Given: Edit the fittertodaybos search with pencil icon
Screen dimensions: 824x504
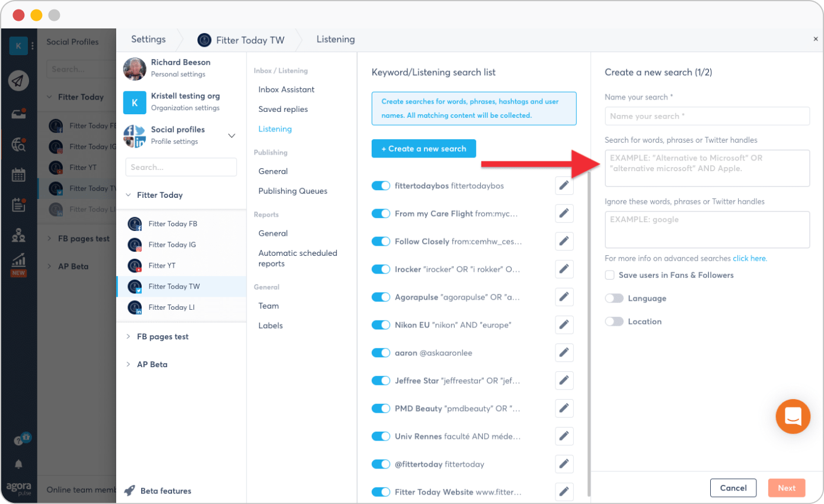Looking at the screenshot, I should coord(564,186).
